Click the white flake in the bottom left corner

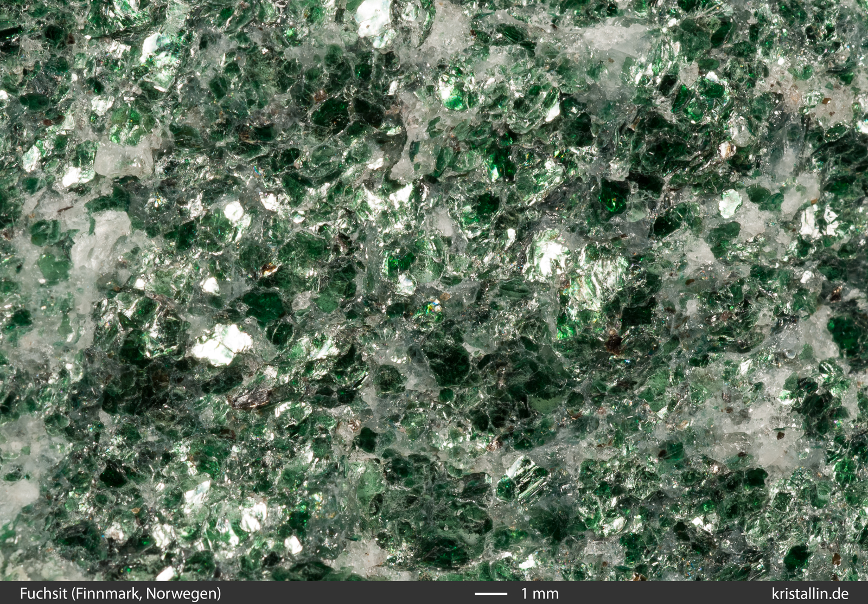pos(165,573)
